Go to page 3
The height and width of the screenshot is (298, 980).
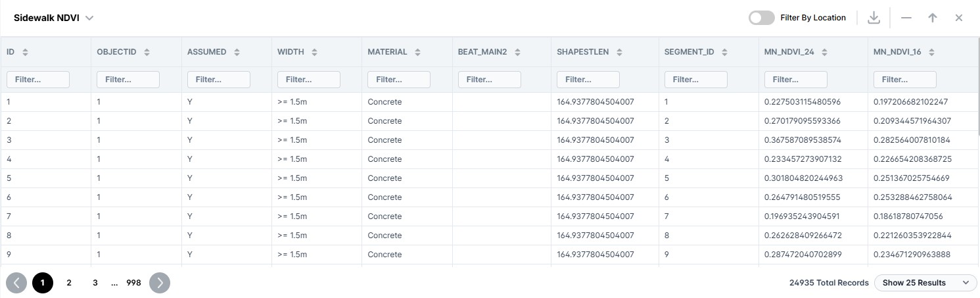95,283
